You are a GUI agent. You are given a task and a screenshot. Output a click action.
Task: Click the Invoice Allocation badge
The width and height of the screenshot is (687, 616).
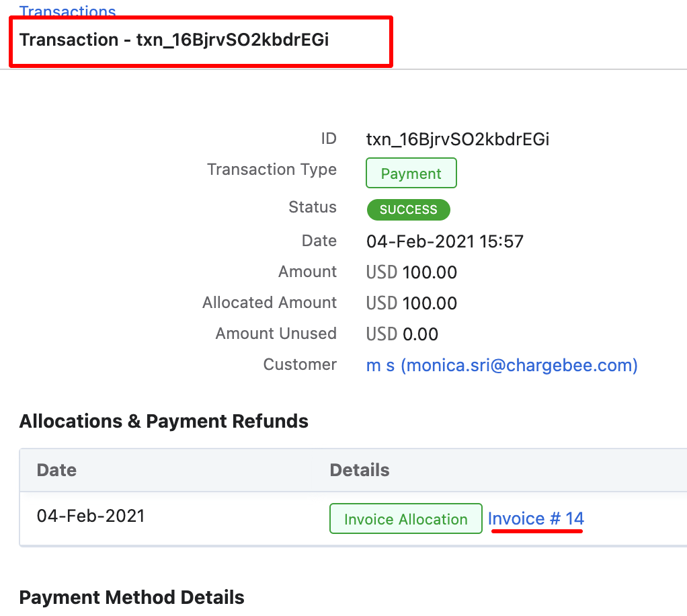[x=405, y=519]
